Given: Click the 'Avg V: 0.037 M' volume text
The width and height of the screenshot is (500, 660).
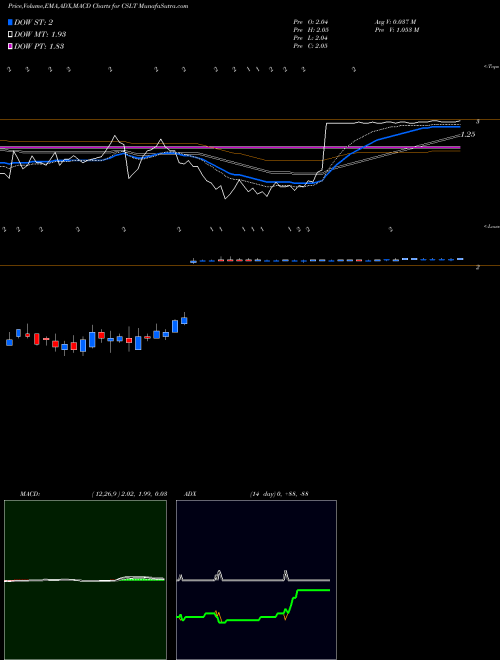Looking at the screenshot, I should click(x=395, y=21).
